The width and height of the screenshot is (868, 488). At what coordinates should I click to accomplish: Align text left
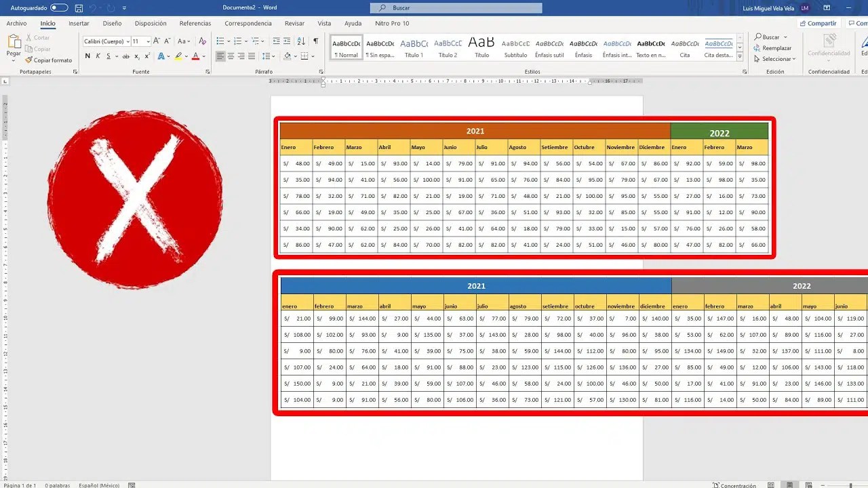tap(220, 56)
